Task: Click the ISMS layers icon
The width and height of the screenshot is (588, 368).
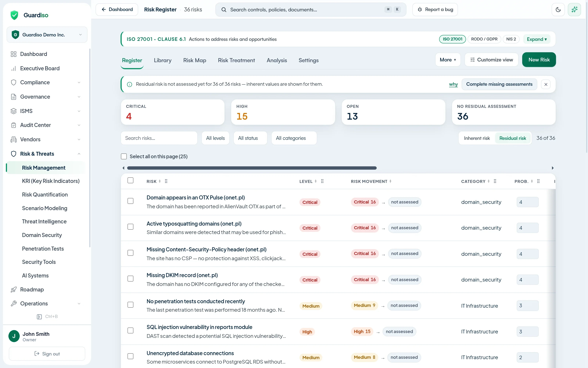Action: (14, 111)
